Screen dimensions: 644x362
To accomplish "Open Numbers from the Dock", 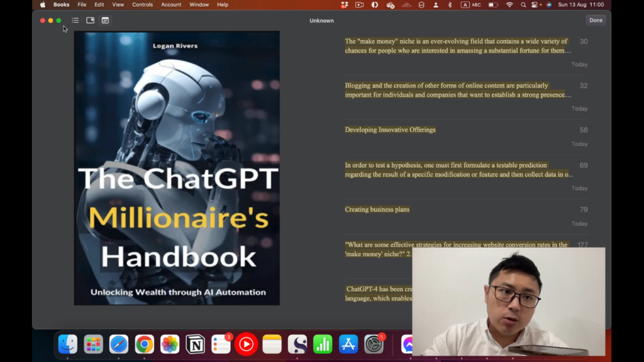I will [x=323, y=344].
